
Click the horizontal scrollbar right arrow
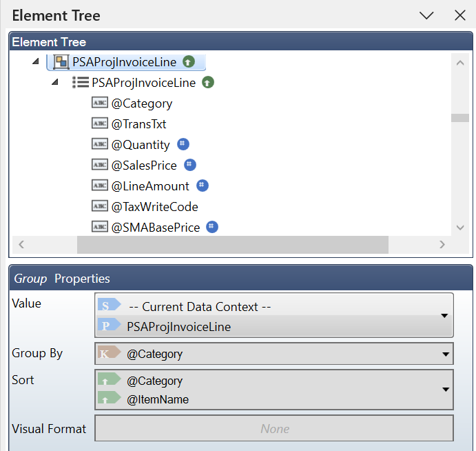442,244
